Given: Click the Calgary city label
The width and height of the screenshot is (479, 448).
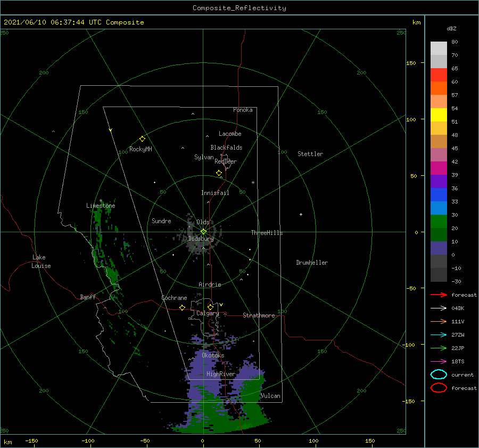Looking at the screenshot, I should [208, 313].
